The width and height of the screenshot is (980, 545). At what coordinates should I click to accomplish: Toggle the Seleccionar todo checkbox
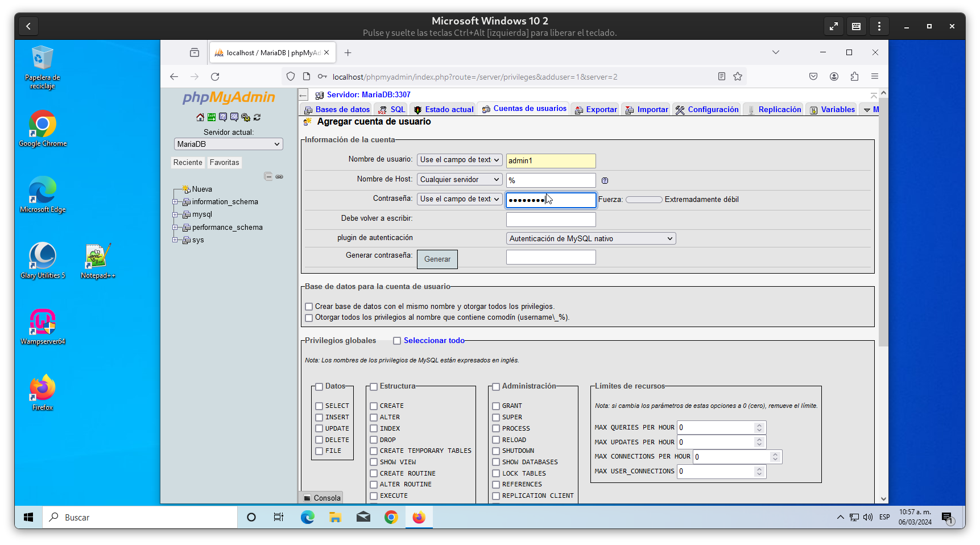click(x=397, y=341)
